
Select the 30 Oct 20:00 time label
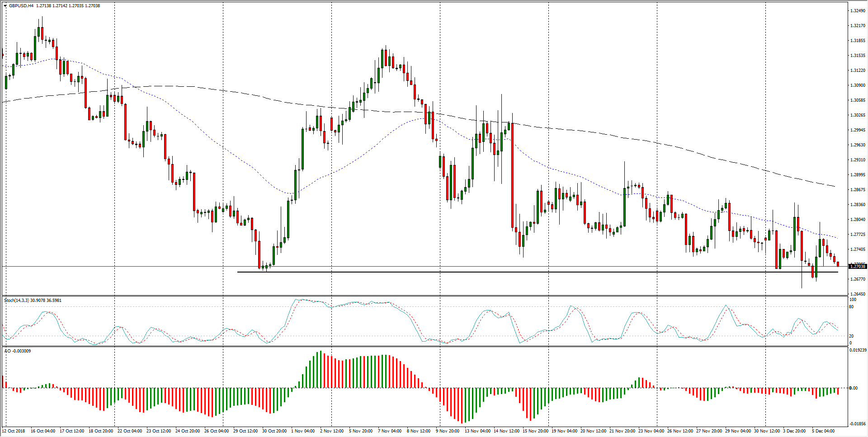coord(274,431)
